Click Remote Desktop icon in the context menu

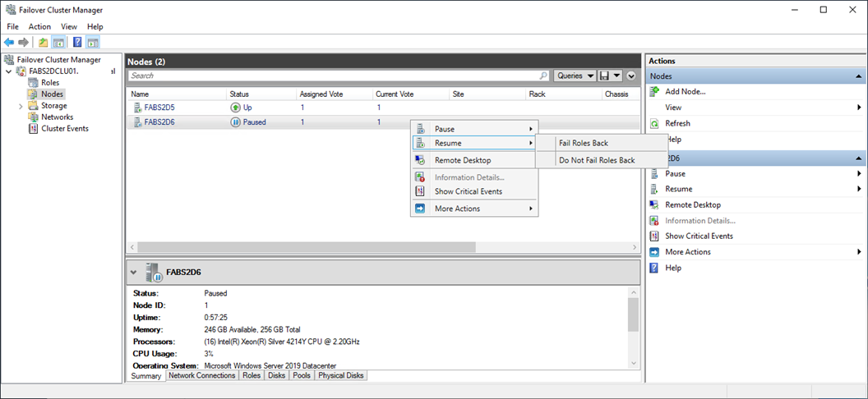419,160
